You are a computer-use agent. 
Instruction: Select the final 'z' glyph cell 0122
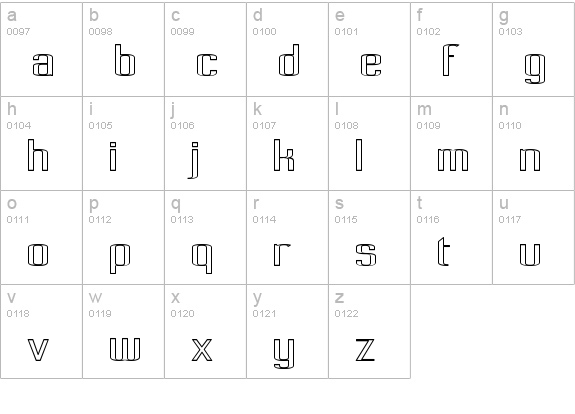(x=369, y=331)
